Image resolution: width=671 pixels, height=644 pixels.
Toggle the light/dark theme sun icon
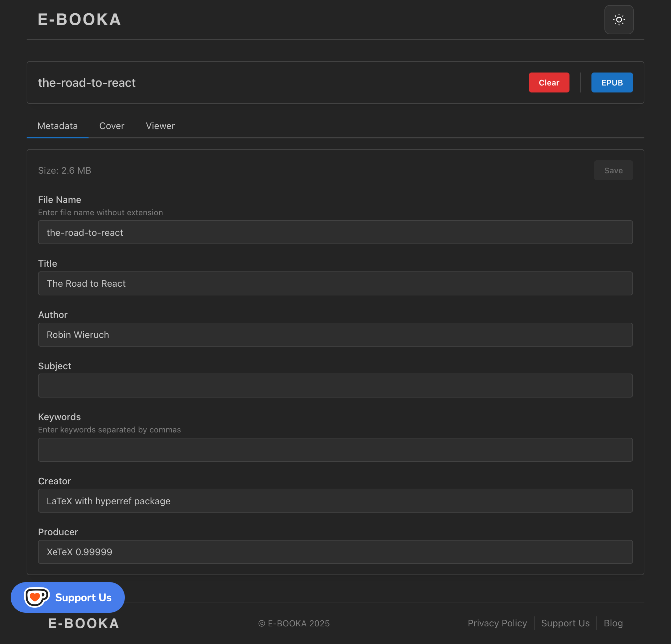coord(619,20)
